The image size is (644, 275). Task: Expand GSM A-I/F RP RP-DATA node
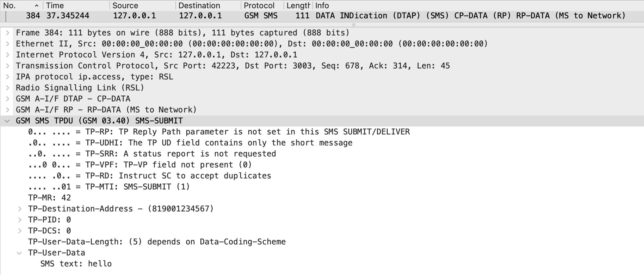pos(8,110)
